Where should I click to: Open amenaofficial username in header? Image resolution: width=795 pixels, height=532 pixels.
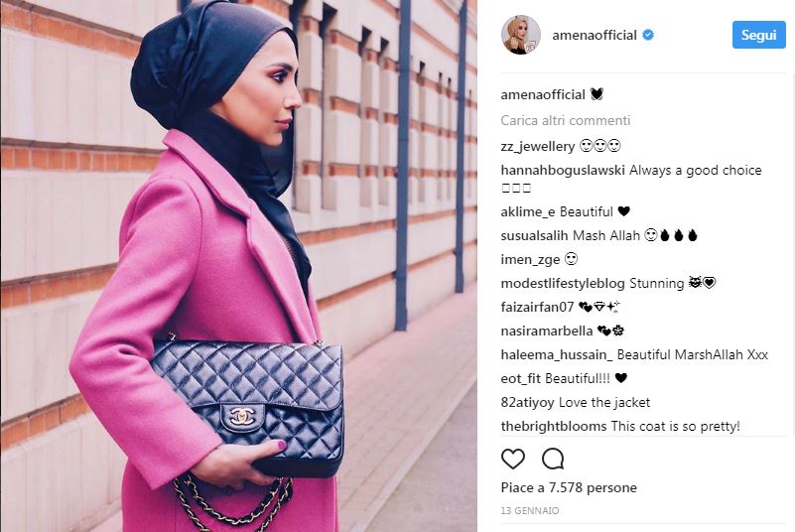[x=595, y=35]
